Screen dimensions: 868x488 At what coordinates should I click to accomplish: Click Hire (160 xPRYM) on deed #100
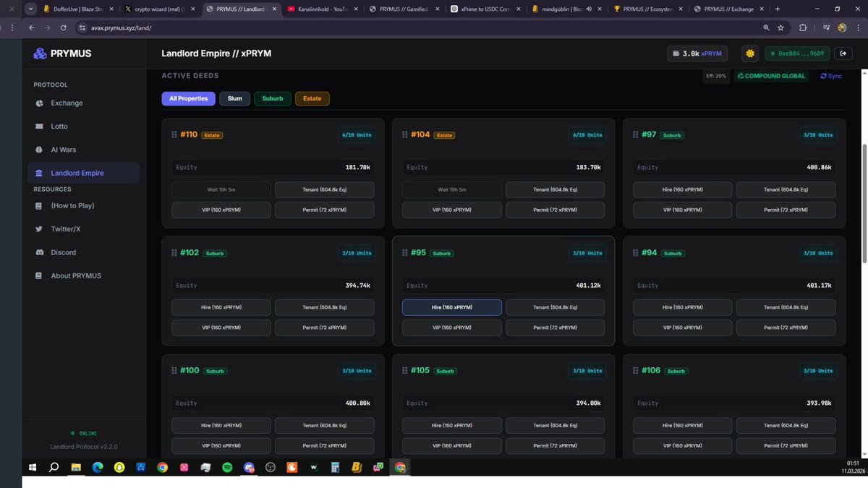pyautogui.click(x=221, y=425)
